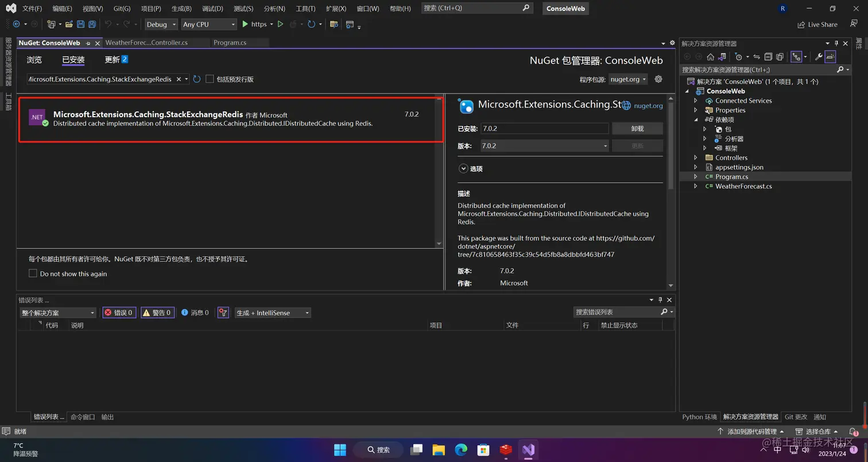The height and width of the screenshot is (462, 868).
Task: Switch to the Browse tab in NuGet
Action: 34,60
